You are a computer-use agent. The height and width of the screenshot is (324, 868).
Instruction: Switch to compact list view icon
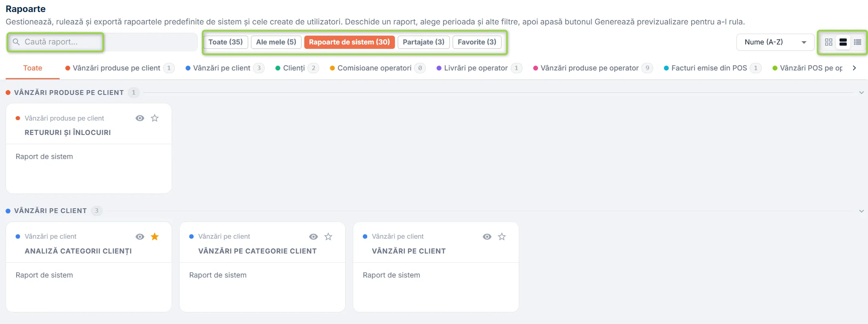[x=858, y=42]
